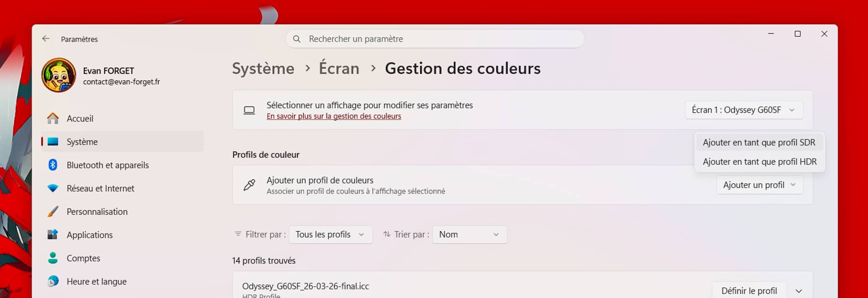Open the gestion des couleurs help link

(x=334, y=116)
